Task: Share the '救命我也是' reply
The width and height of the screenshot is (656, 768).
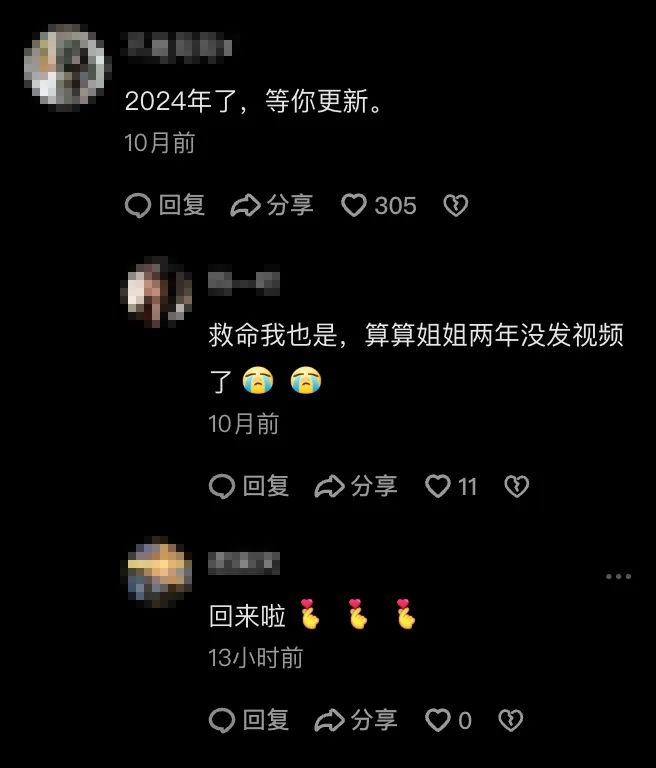Action: tap(356, 486)
